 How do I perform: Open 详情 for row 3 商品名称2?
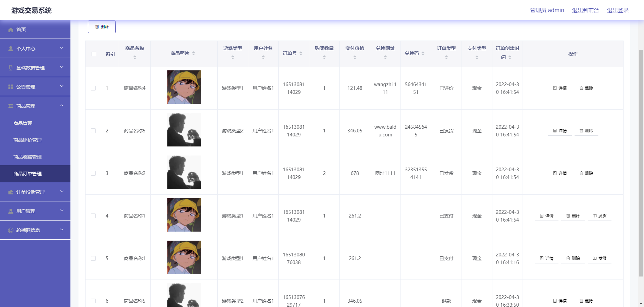(x=560, y=173)
